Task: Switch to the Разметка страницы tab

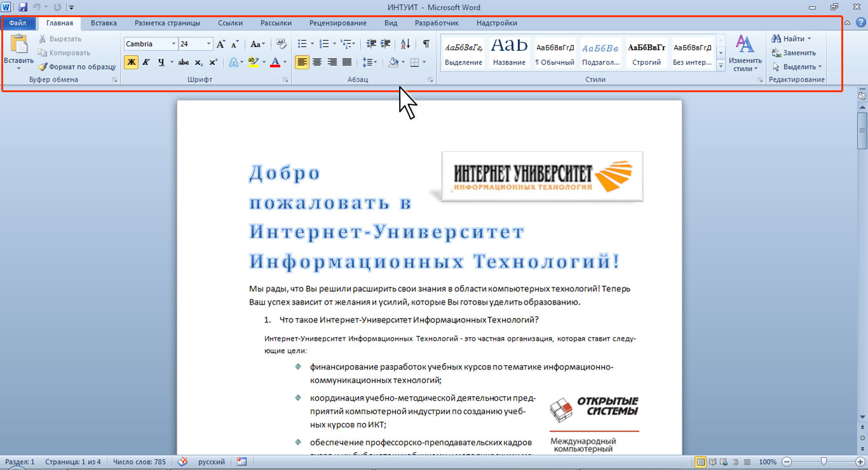Action: [x=167, y=23]
